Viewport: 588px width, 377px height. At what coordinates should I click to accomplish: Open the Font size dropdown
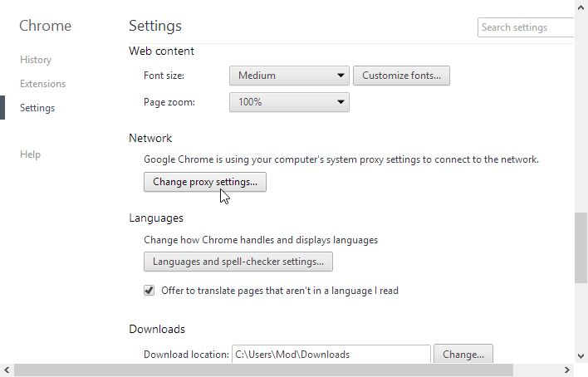[289, 76]
